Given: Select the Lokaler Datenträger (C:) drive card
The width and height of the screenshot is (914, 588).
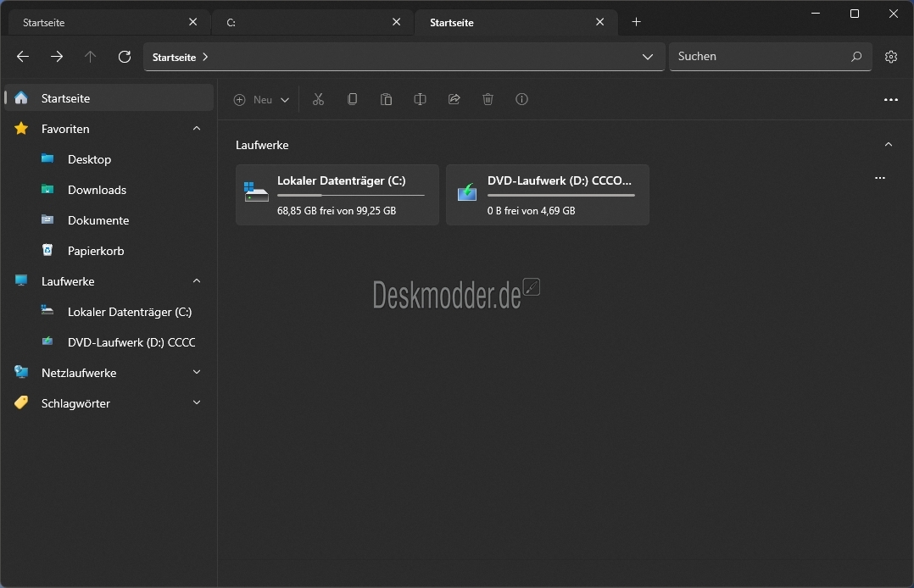Looking at the screenshot, I should [x=337, y=195].
